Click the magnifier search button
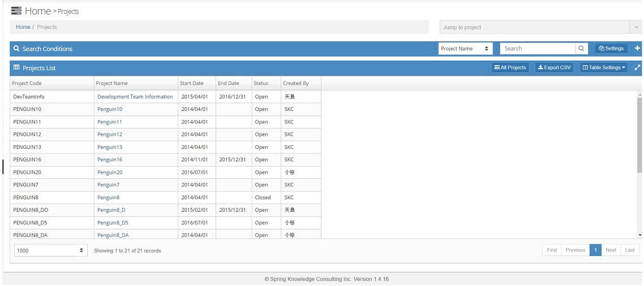 click(x=581, y=49)
